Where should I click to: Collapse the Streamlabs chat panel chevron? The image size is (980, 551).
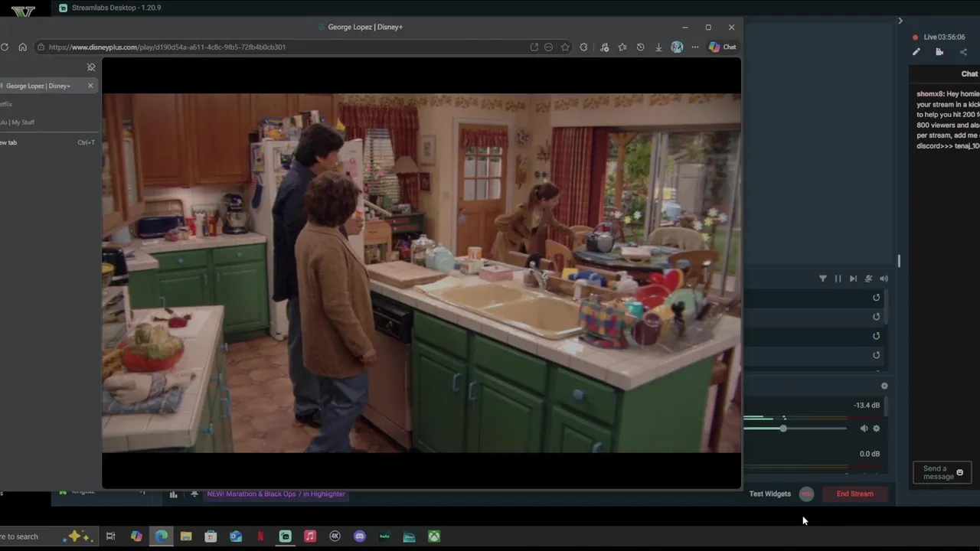pos(900,21)
